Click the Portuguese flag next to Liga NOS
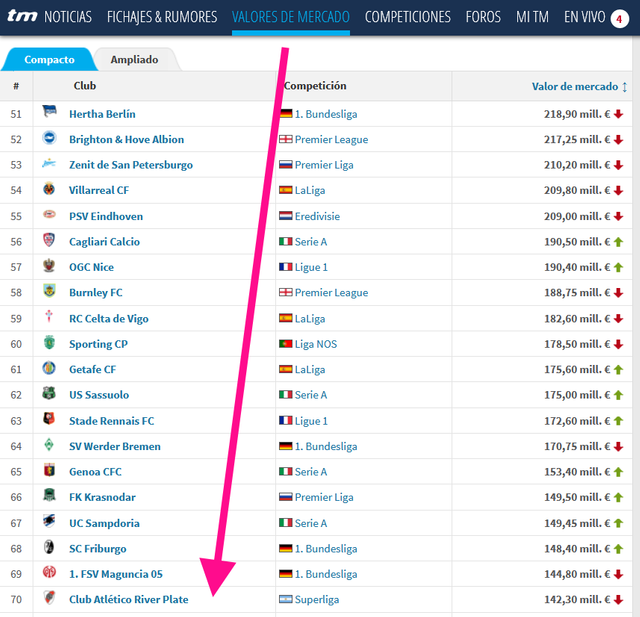 click(x=286, y=344)
